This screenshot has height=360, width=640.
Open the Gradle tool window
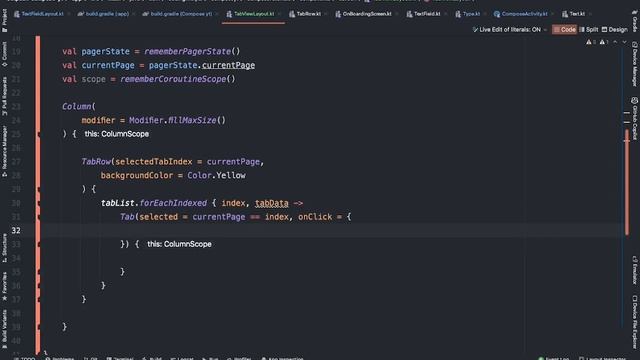635,22
